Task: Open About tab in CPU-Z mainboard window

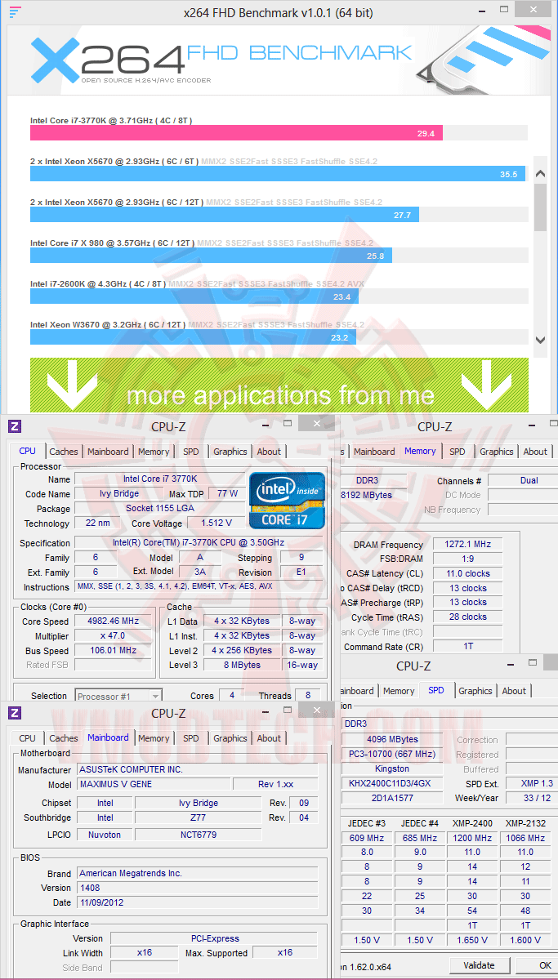Action: tap(269, 738)
